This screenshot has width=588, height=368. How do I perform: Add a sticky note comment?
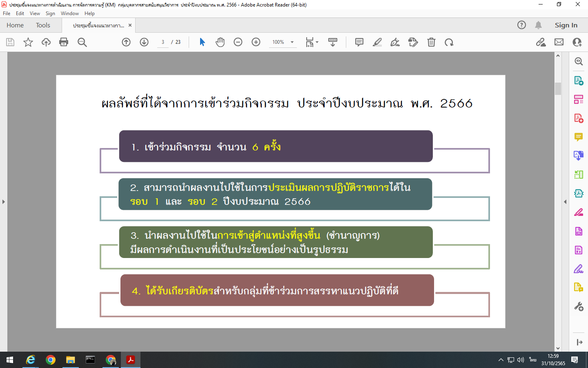tap(359, 42)
